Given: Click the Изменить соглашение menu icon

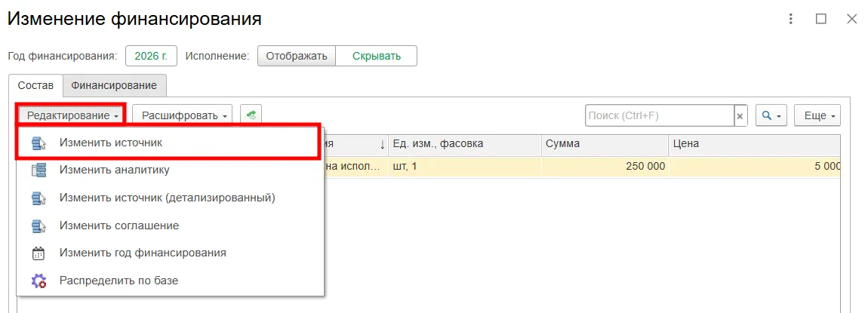Looking at the screenshot, I should 38,226.
